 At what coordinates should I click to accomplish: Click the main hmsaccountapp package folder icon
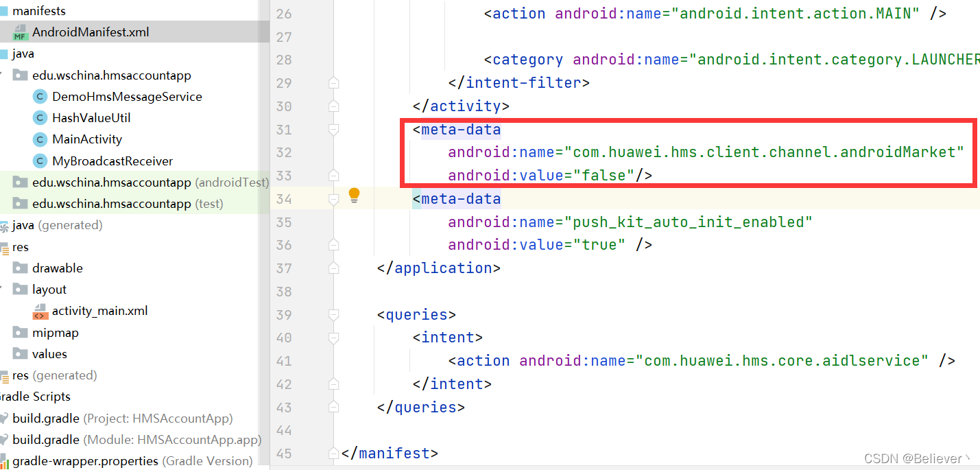pyautogui.click(x=21, y=75)
